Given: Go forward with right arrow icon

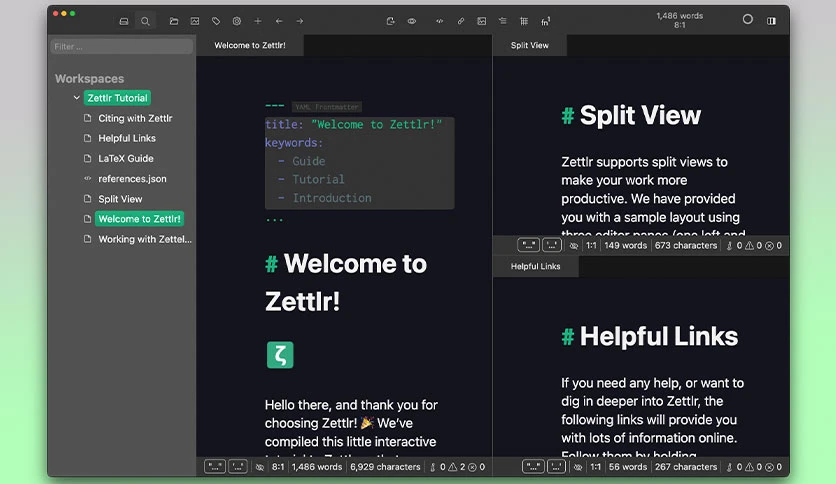Looking at the screenshot, I should (300, 21).
